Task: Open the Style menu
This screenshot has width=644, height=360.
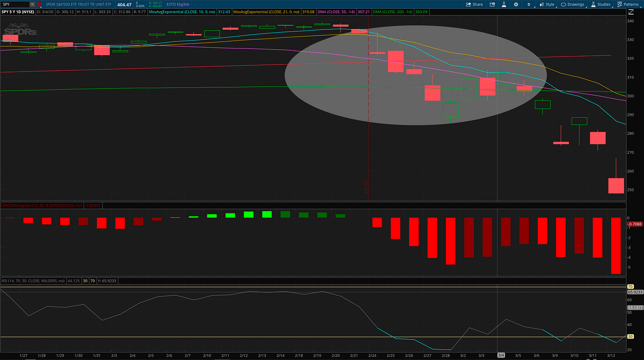Action: pos(547,4)
